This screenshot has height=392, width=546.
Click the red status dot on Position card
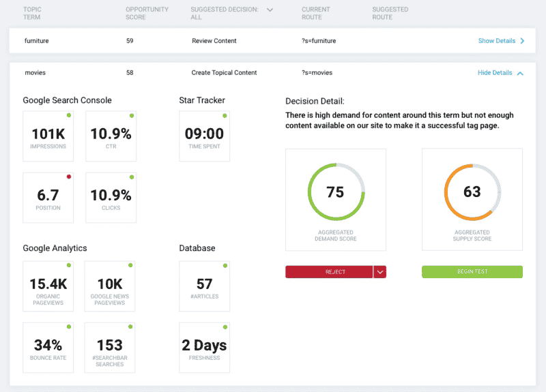click(x=69, y=177)
